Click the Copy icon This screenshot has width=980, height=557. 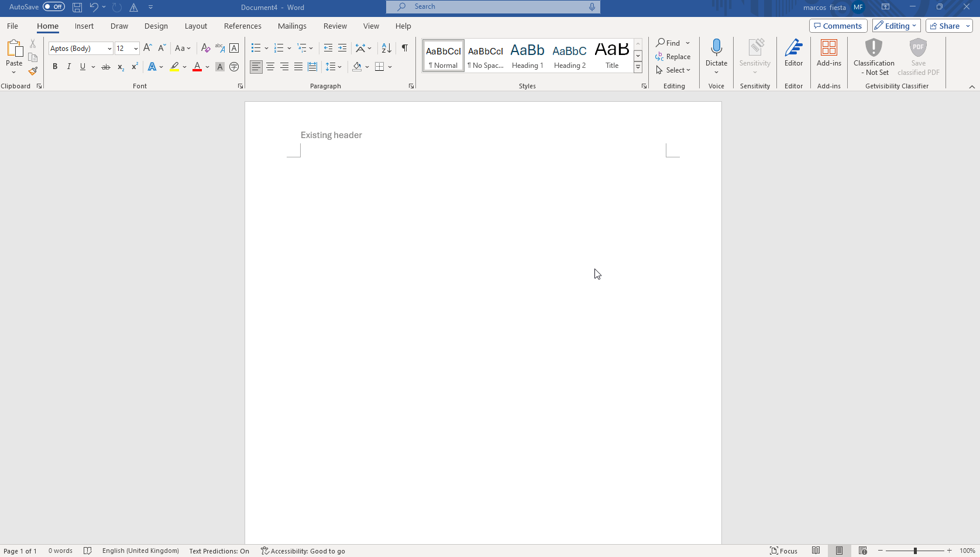pyautogui.click(x=33, y=57)
